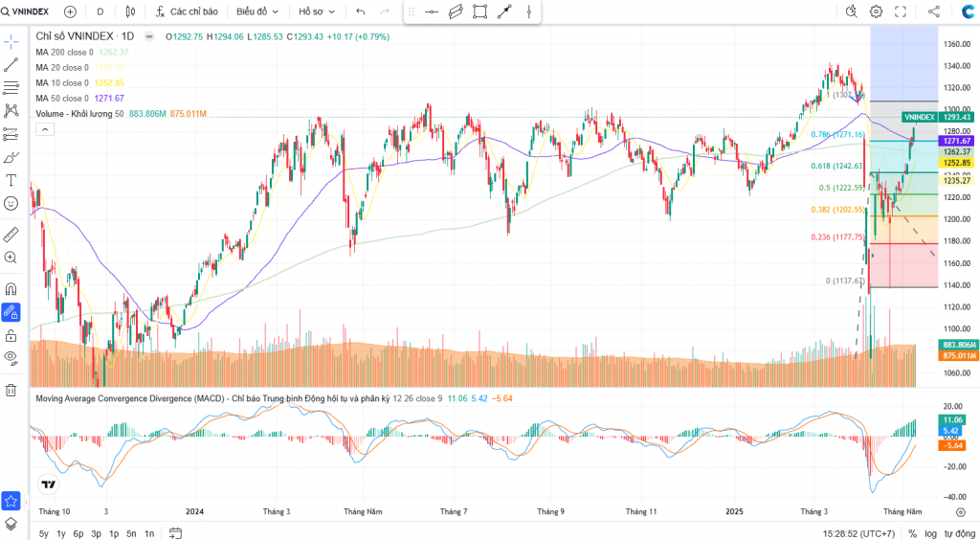This screenshot has height=540, width=980.
Task: Click the MACD indicator title
Action: coord(213,398)
